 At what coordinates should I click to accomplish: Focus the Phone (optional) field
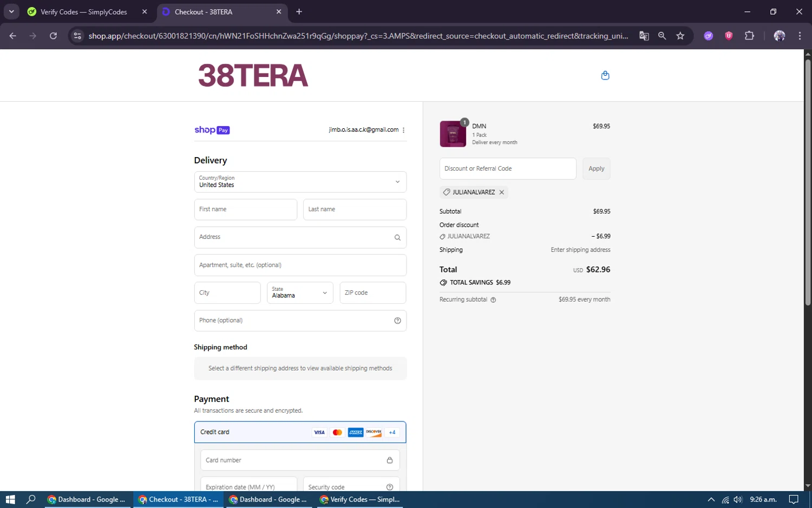(x=300, y=321)
